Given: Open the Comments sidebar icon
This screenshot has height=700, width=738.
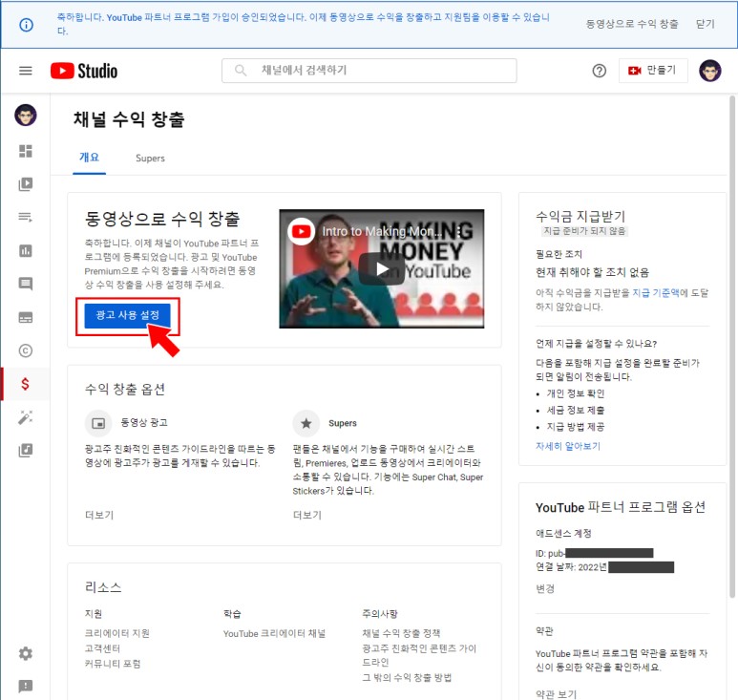Looking at the screenshot, I should pos(26,284).
